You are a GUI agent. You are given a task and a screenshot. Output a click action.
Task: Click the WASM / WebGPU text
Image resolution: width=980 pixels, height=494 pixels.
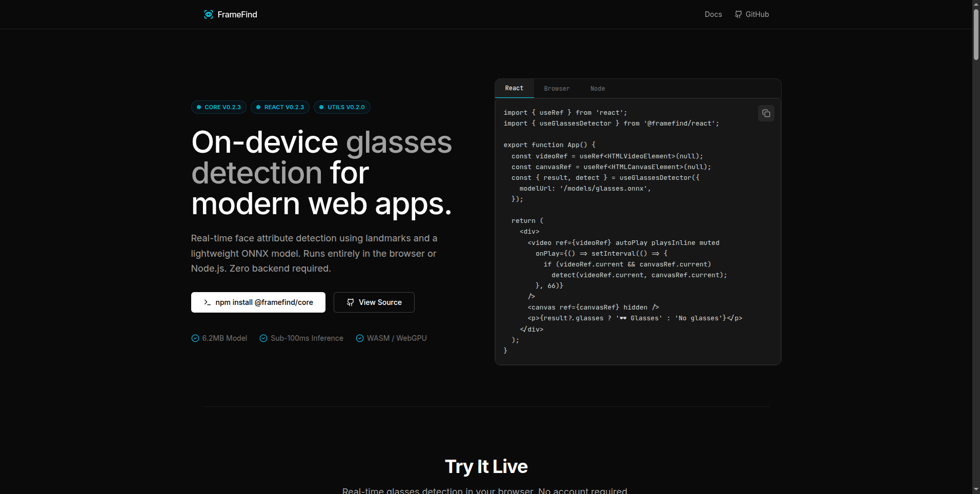[x=397, y=338]
